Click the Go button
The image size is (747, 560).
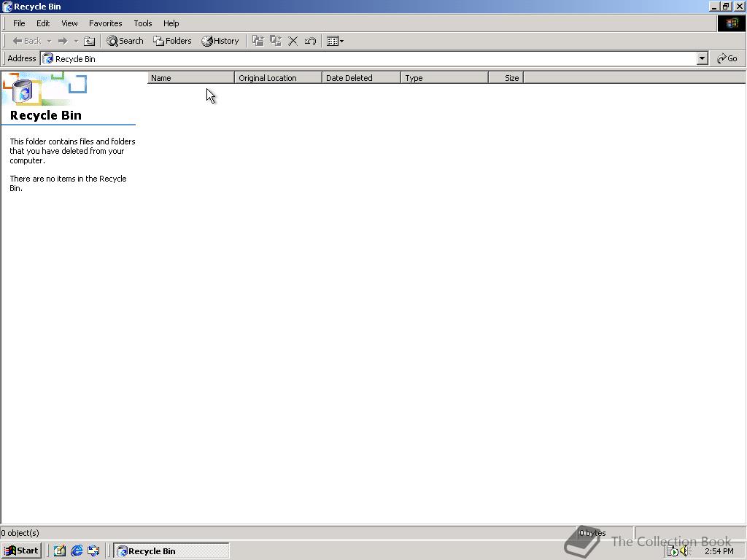(727, 58)
